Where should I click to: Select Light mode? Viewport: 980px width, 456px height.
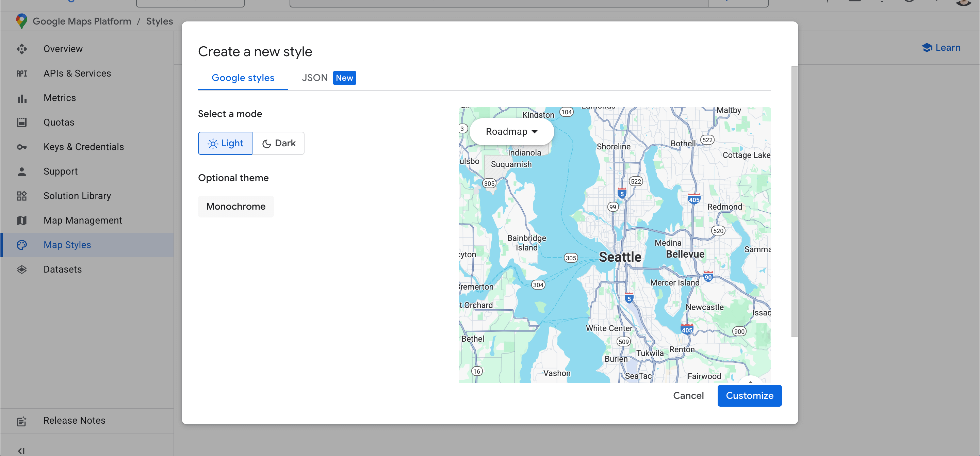[x=225, y=143]
